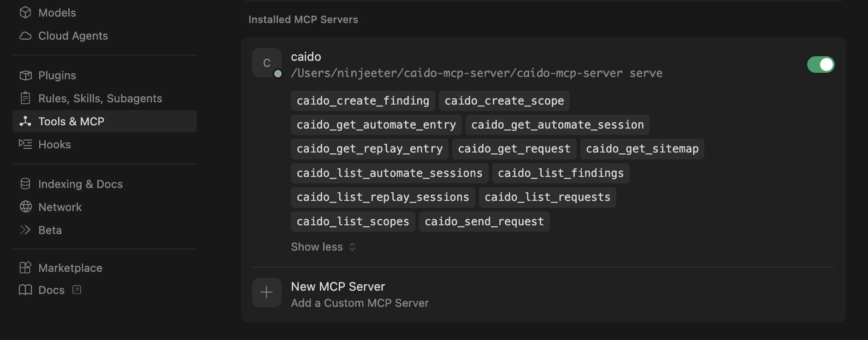Click the Cloud Agents cloud icon
The height and width of the screenshot is (340, 868).
(26, 35)
